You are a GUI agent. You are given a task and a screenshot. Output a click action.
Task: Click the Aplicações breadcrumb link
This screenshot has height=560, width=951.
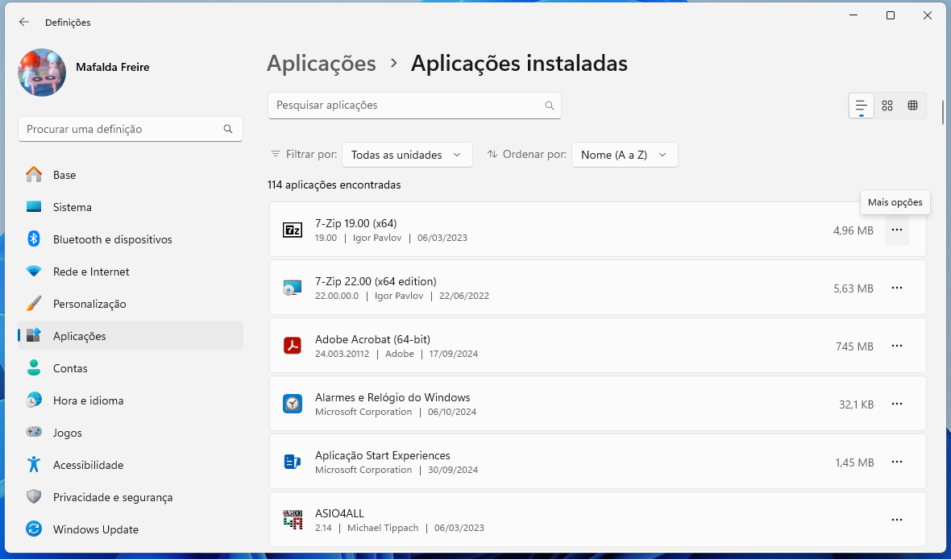point(322,63)
